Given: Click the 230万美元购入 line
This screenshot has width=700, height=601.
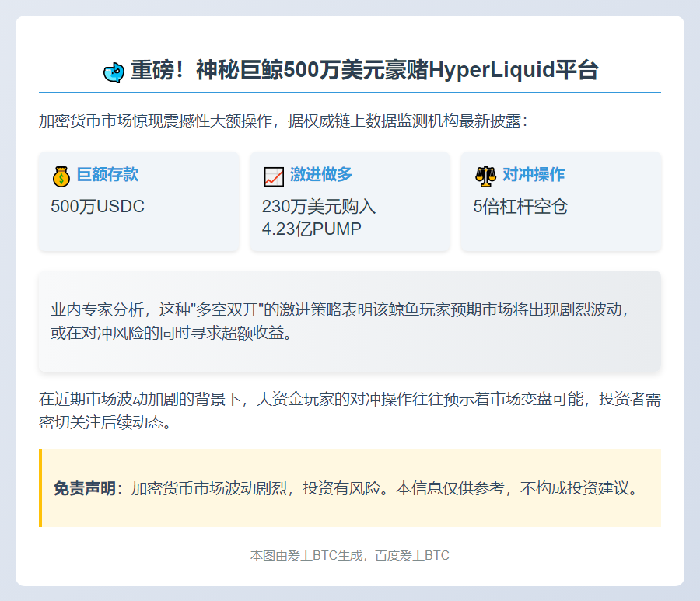Looking at the screenshot, I should (x=319, y=207).
